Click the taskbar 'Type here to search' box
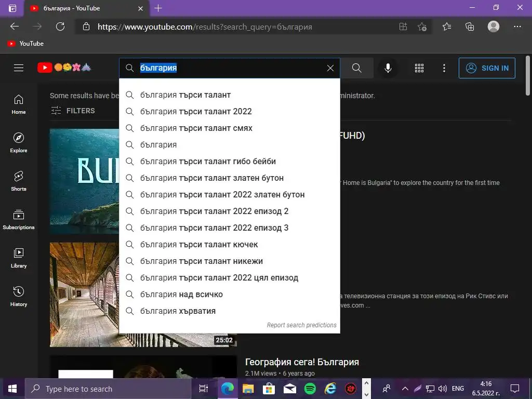 coord(108,389)
